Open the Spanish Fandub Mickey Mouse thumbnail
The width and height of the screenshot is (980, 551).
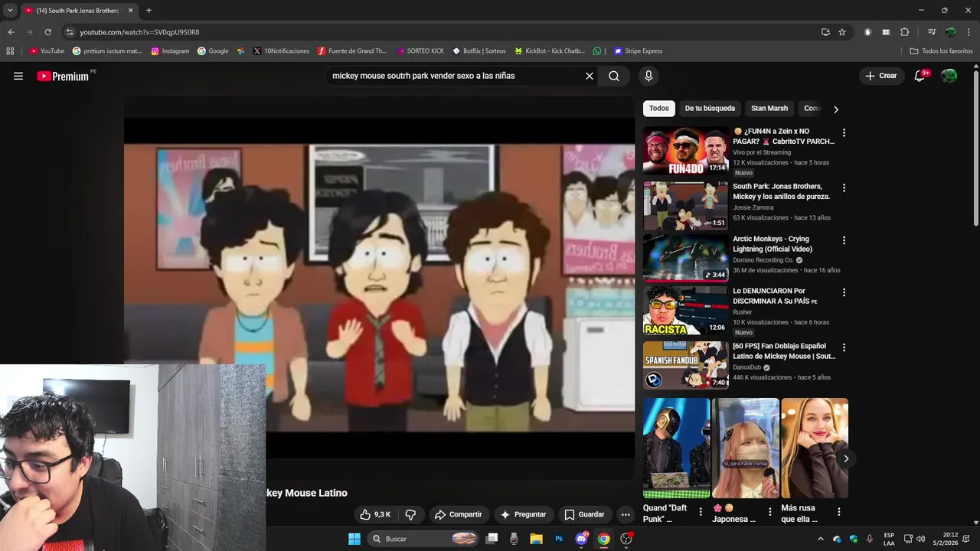point(685,365)
